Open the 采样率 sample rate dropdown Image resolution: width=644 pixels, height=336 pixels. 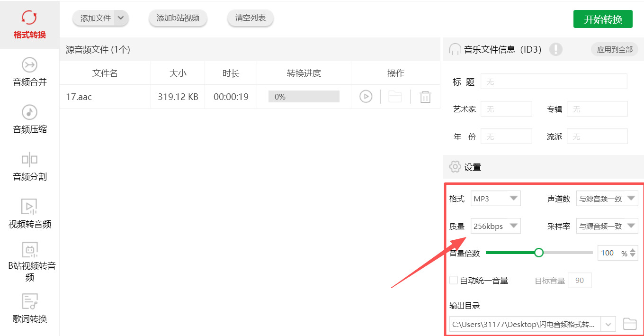point(607,226)
